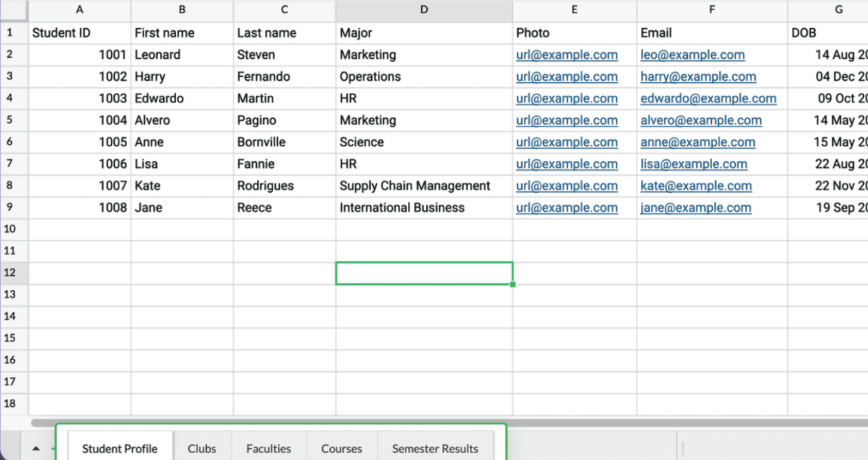Switch to the Semester Results tab
Image resolution: width=868 pixels, height=460 pixels.
point(435,448)
